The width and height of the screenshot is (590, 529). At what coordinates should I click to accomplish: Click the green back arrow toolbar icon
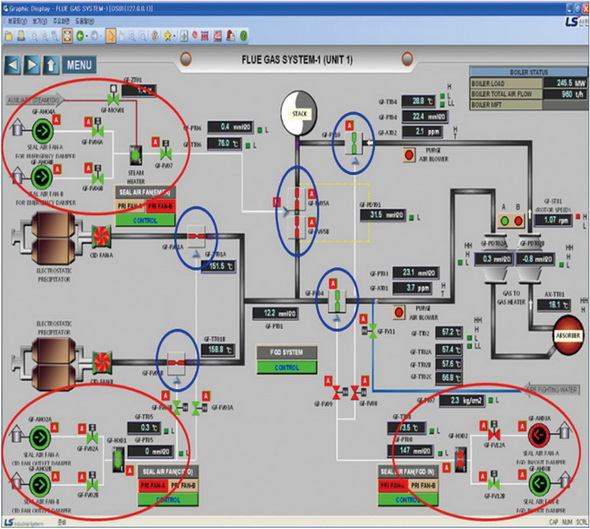click(80, 36)
